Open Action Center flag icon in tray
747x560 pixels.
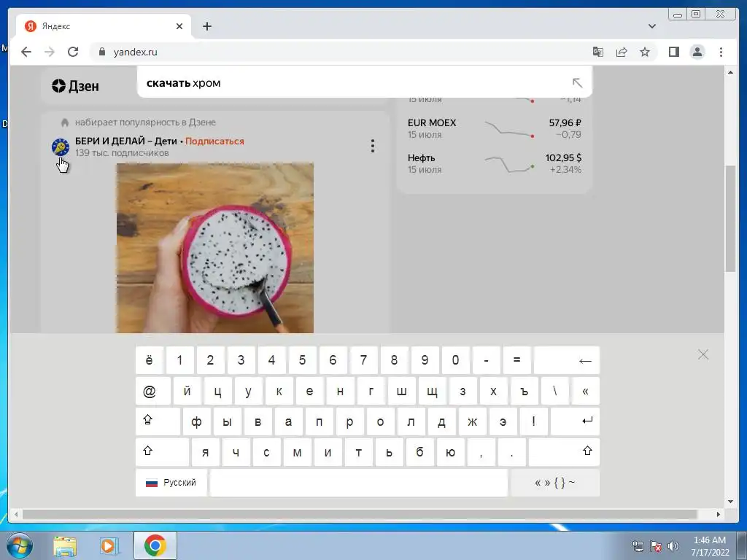(656, 546)
